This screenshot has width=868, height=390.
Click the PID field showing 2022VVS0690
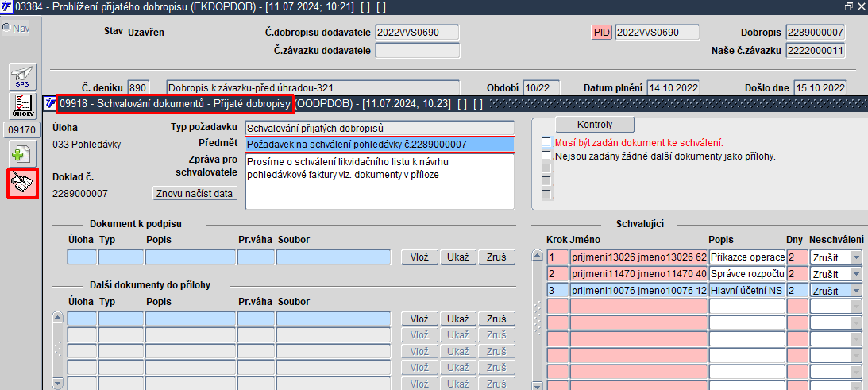(657, 33)
